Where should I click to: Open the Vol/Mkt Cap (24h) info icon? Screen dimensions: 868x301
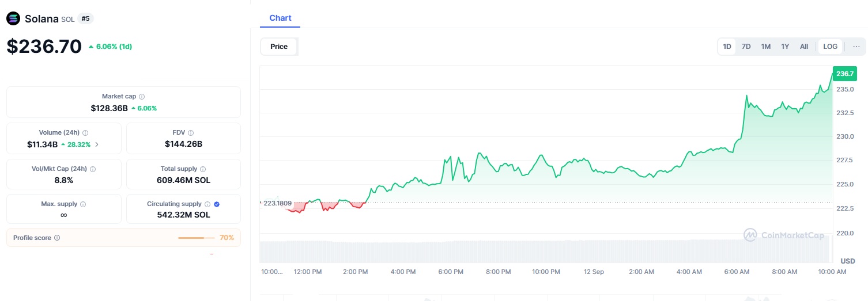click(x=93, y=169)
